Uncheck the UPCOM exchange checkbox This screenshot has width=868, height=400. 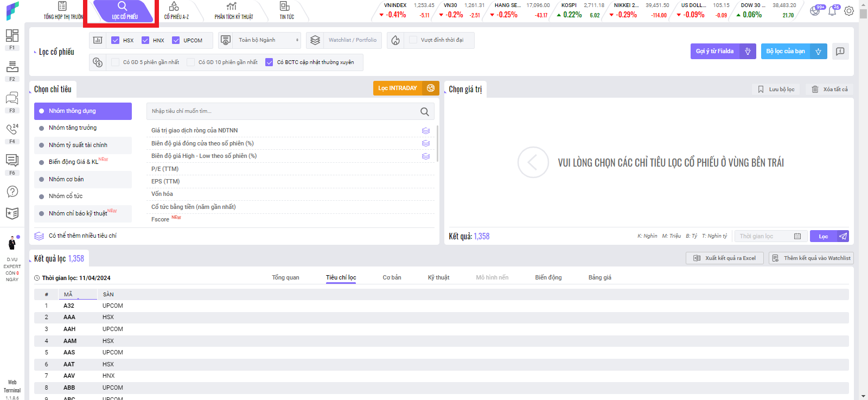[x=176, y=40]
